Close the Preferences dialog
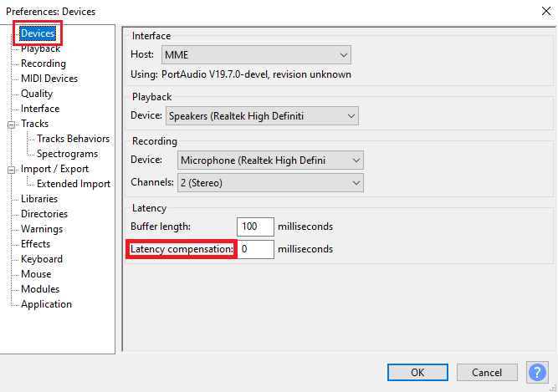This screenshot has width=558, height=392. click(x=546, y=11)
